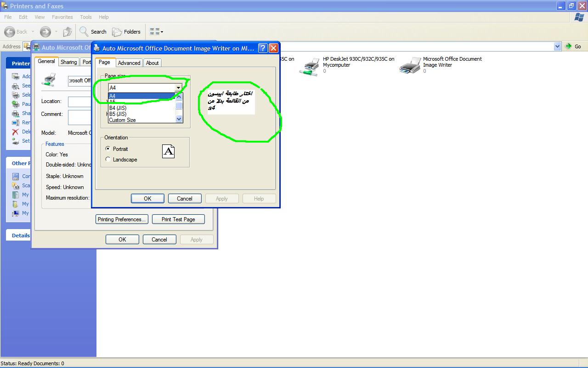The width and height of the screenshot is (588, 368).
Task: Click the Go button in address bar
Action: coord(573,46)
